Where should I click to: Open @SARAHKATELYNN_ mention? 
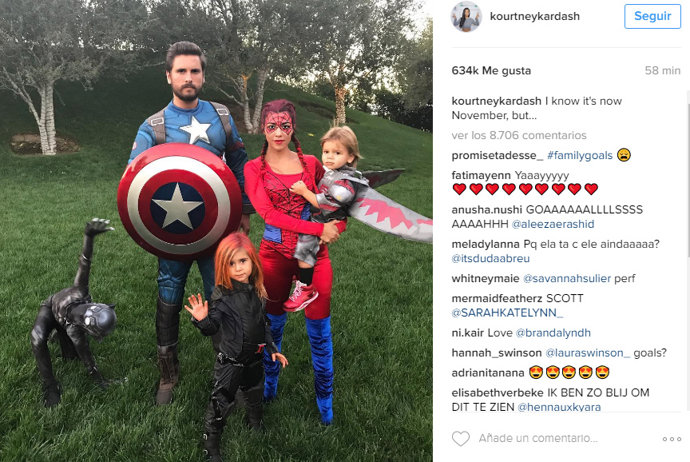[x=507, y=313]
